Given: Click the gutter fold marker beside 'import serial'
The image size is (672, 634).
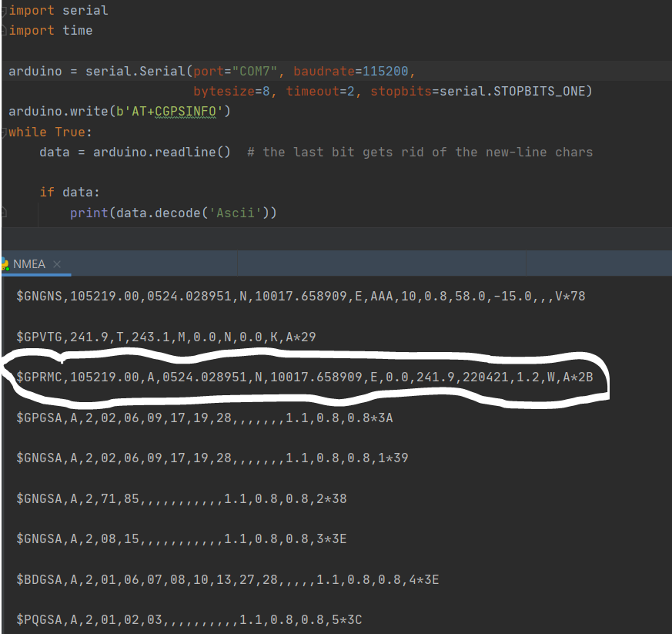Looking at the screenshot, I should pos(2,10).
